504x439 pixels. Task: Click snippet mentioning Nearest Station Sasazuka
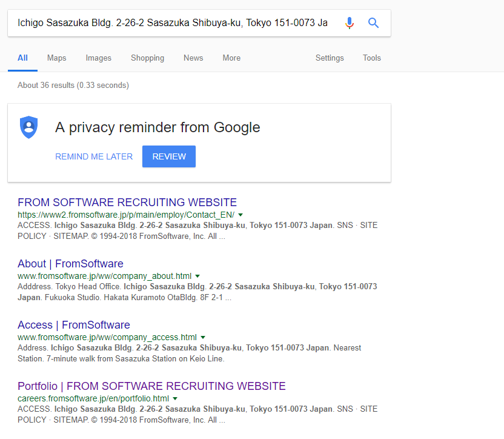coord(190,353)
